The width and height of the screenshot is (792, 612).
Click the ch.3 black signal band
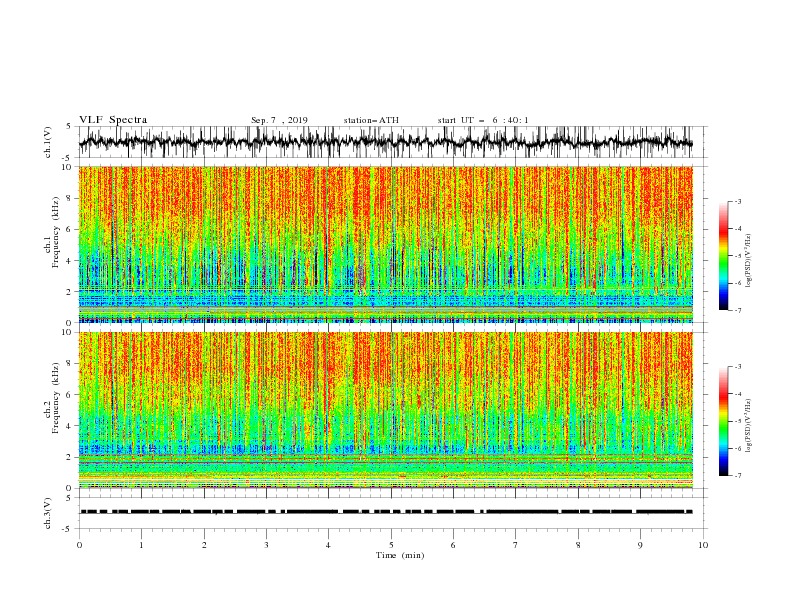click(x=386, y=512)
